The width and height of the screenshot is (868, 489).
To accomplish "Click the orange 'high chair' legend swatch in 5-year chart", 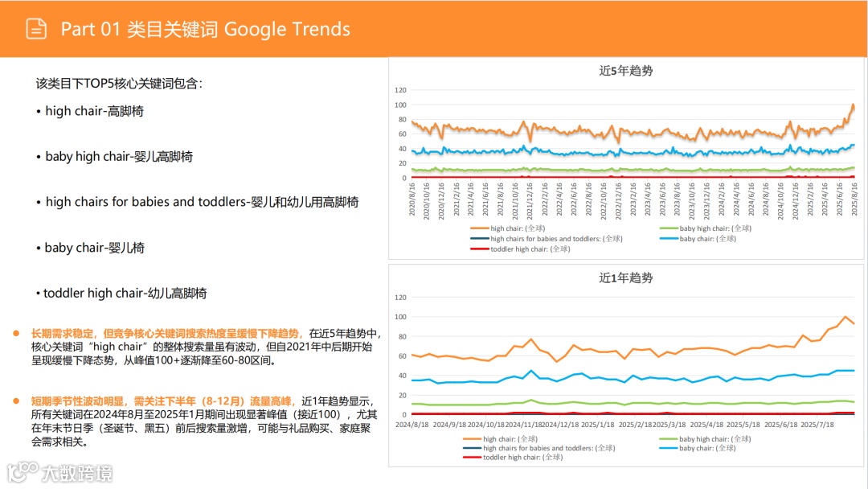I will (x=479, y=228).
